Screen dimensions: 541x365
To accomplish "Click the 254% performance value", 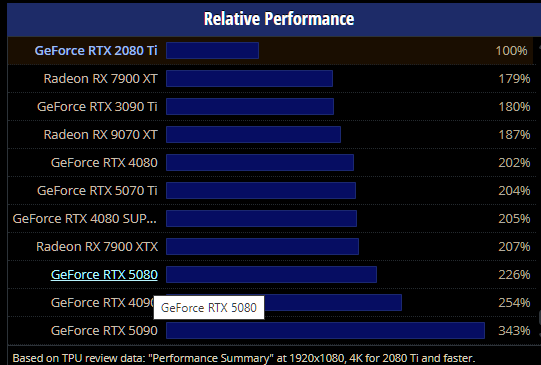I will (x=514, y=303).
